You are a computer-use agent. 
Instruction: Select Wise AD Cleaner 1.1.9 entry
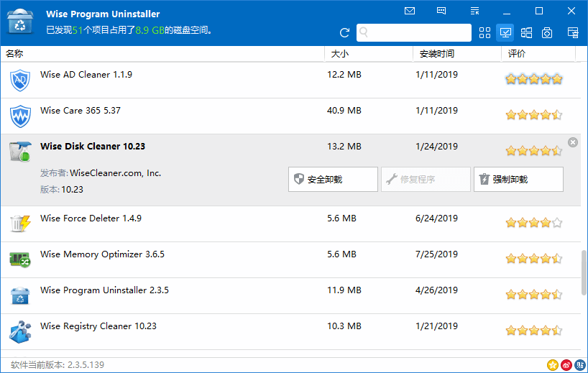point(86,75)
